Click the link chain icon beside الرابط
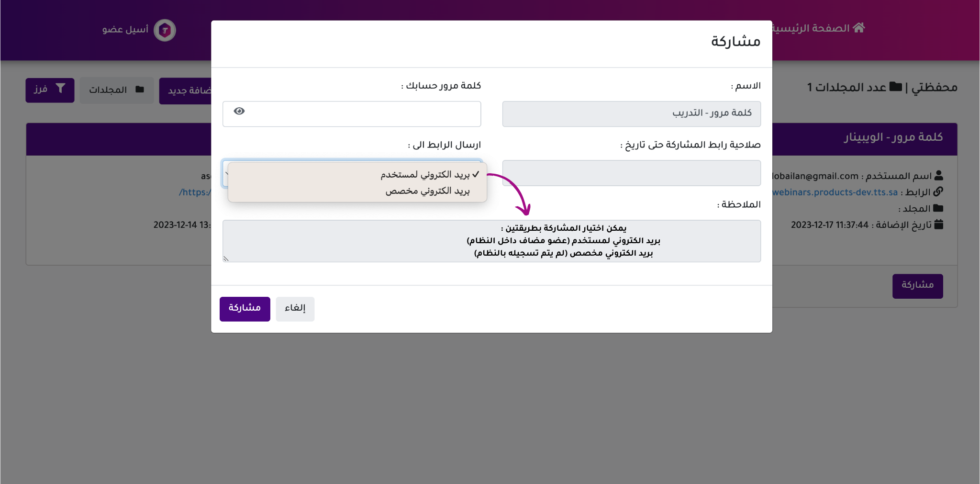This screenshot has width=980, height=484. 938,191
